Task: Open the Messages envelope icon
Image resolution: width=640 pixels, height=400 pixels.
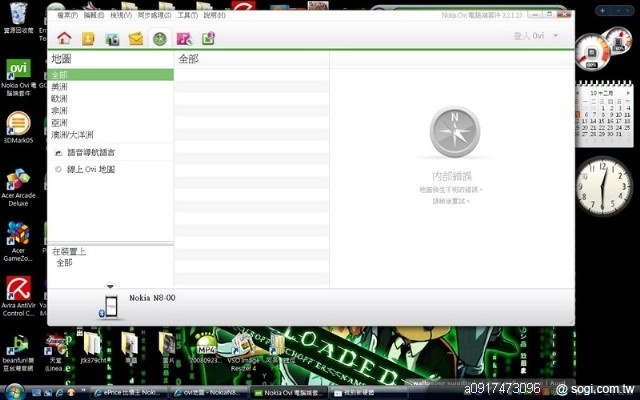Action: (x=136, y=39)
